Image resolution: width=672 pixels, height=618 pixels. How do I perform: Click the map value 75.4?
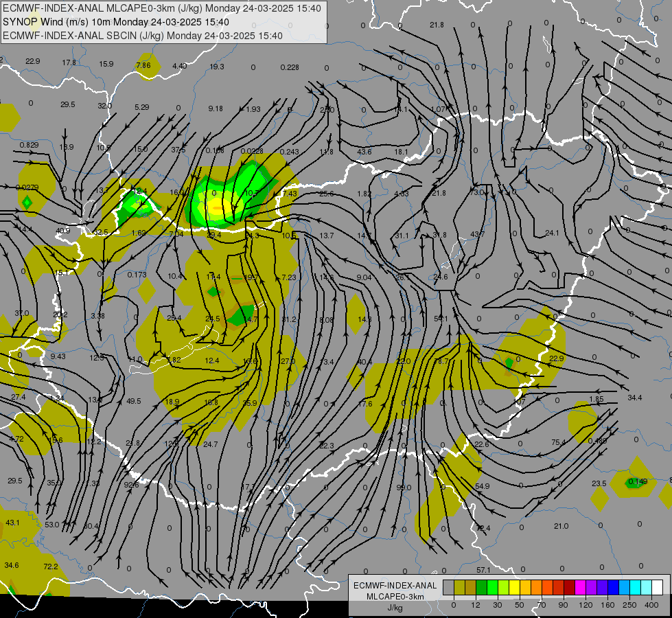559,442
